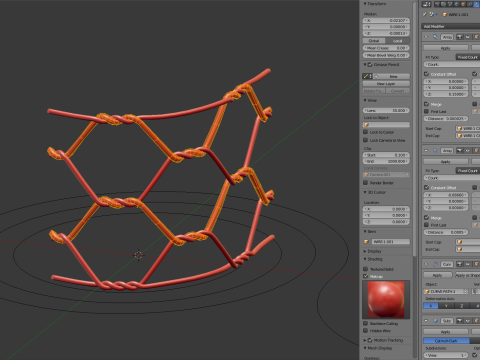Collapse the Transform panel

click(365, 4)
